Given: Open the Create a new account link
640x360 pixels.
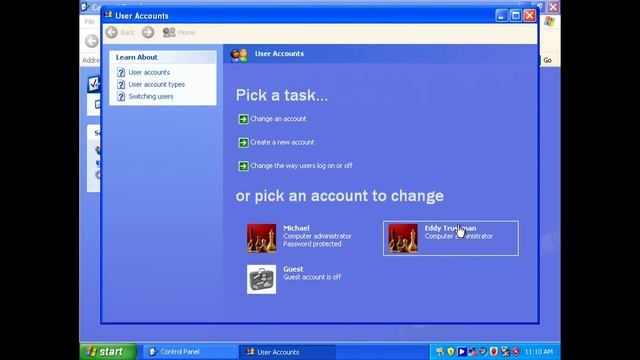Looking at the screenshot, I should point(282,142).
